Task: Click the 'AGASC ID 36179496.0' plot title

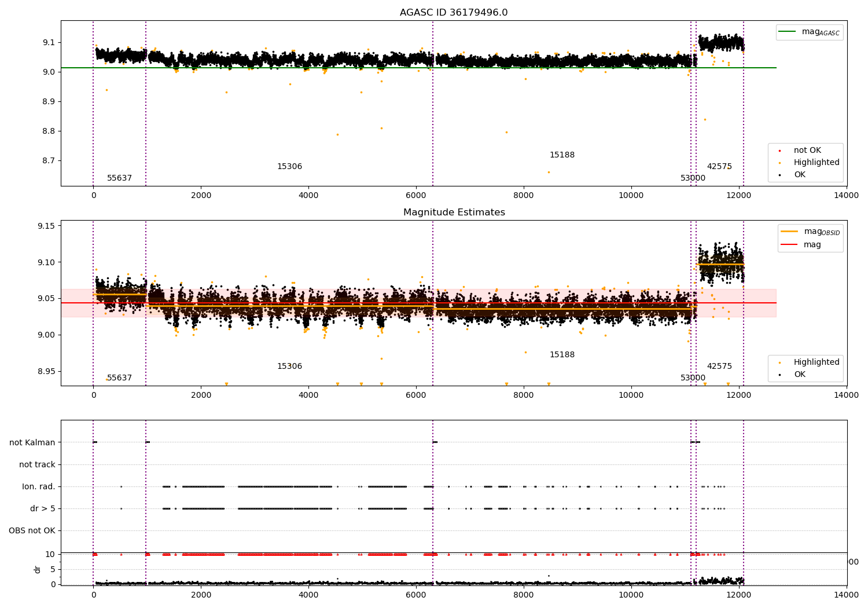Action: [x=454, y=13]
